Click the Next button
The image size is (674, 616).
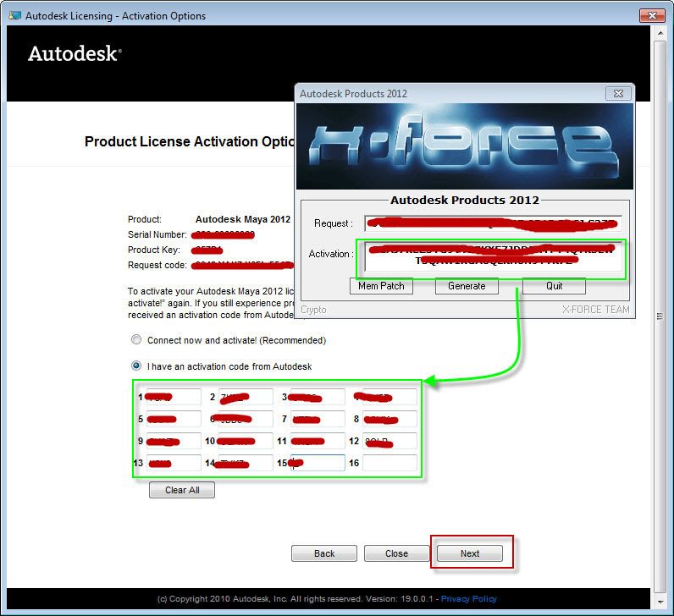469,553
